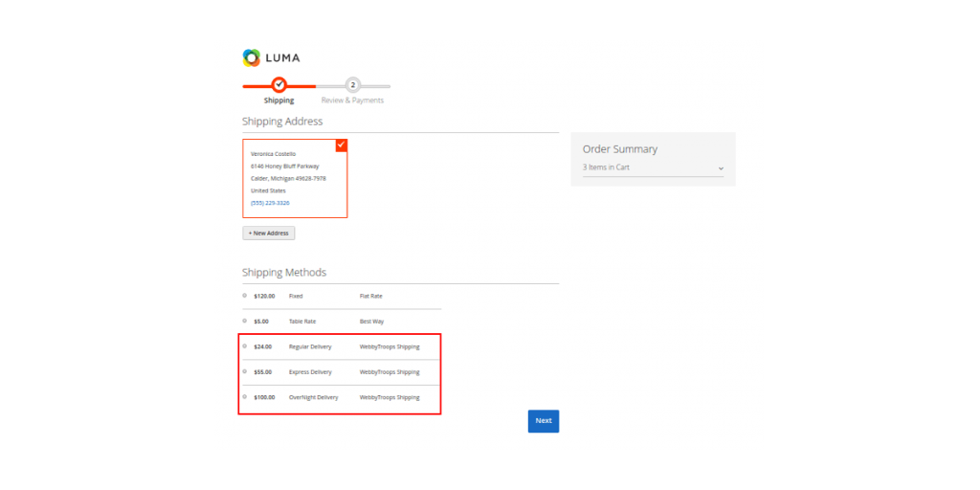Click WebbyTroops Shipping in Regular Delivery row
980x490 pixels.
(x=390, y=346)
